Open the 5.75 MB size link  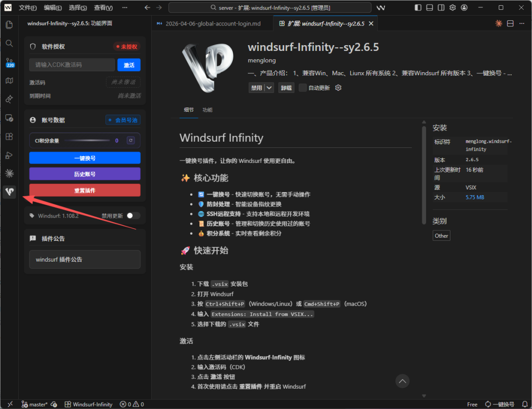click(475, 197)
